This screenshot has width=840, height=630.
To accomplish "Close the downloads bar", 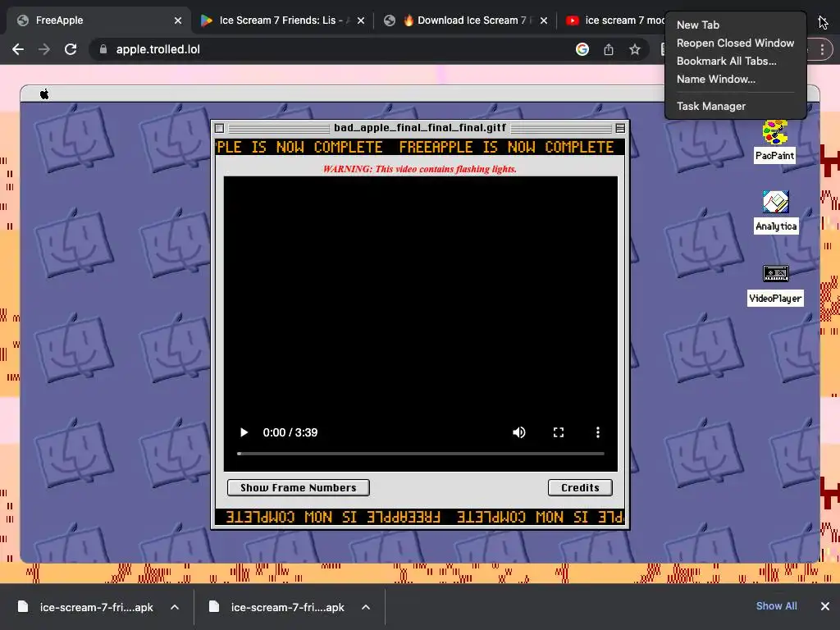I will 825,606.
